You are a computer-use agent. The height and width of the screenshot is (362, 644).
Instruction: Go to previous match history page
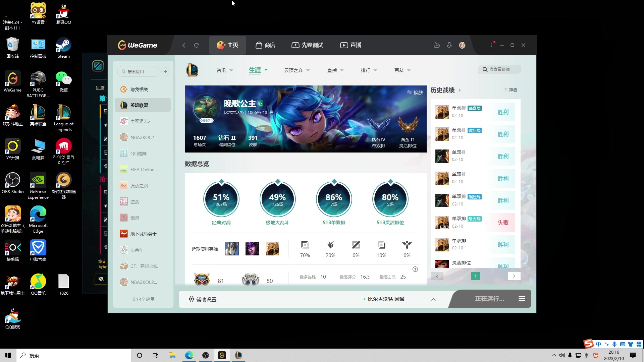[437, 276]
